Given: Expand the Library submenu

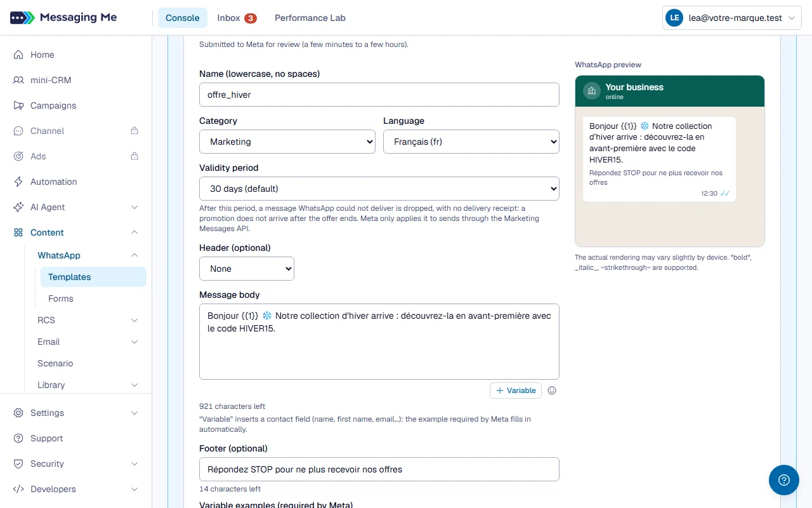Looking at the screenshot, I should click(88, 385).
